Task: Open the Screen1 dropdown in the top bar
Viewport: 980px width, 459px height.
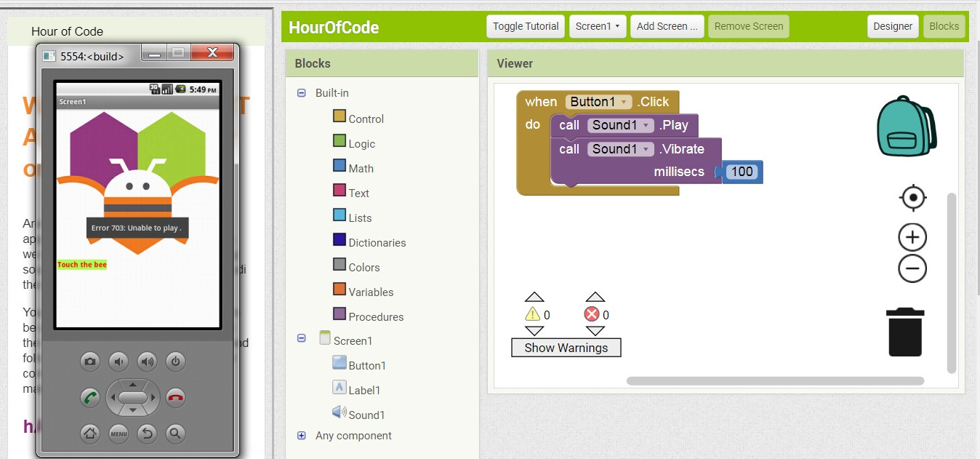Action: [598, 26]
